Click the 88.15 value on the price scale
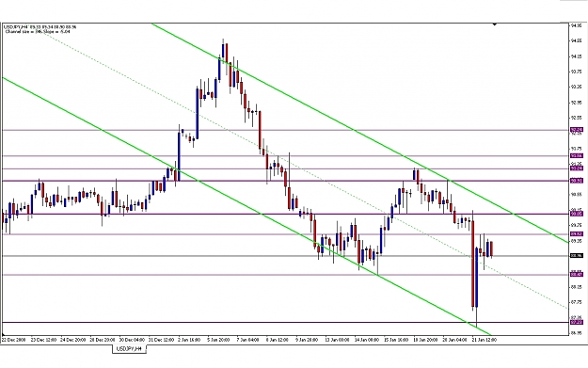The width and height of the screenshot is (588, 368). pyautogui.click(x=577, y=287)
